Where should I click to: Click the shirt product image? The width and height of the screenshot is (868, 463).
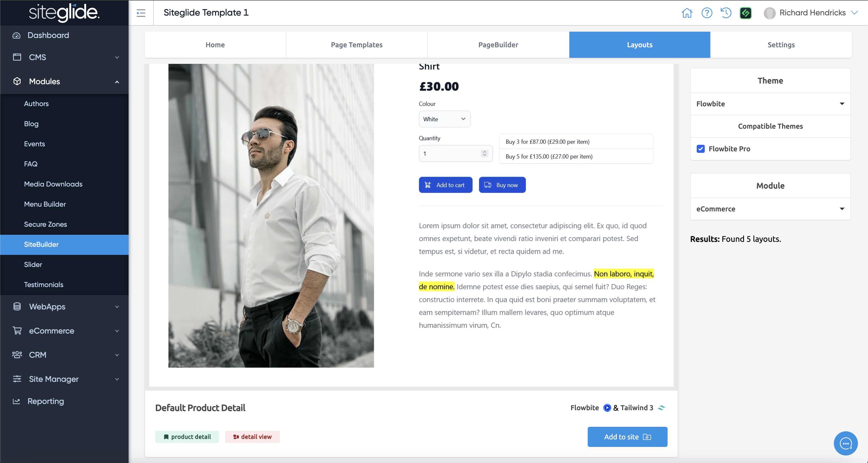[x=271, y=216]
